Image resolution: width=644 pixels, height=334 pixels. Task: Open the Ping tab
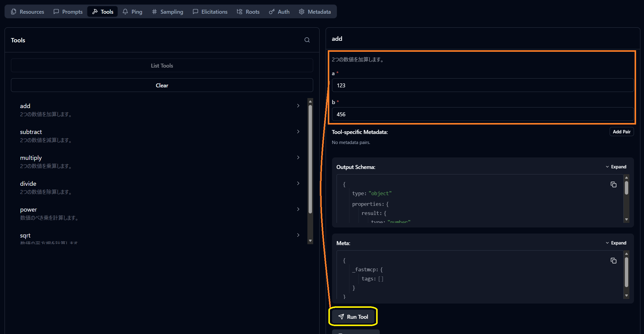click(x=133, y=12)
